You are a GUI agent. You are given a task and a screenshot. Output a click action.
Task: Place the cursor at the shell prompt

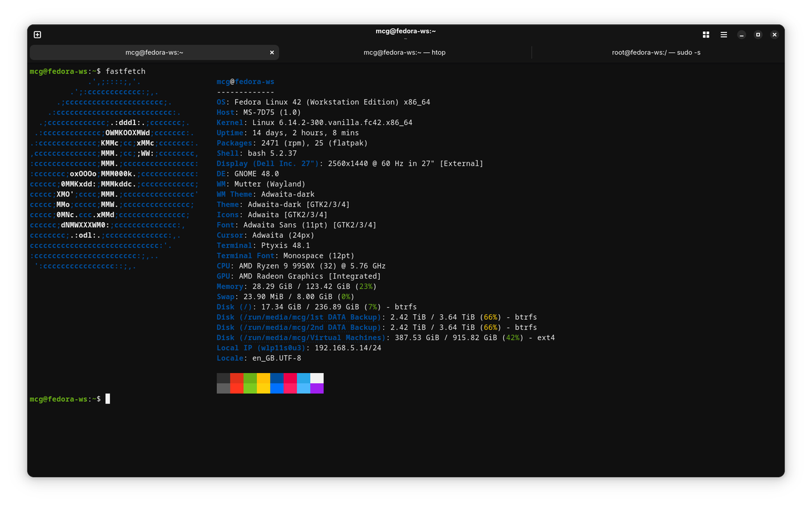[108, 398]
